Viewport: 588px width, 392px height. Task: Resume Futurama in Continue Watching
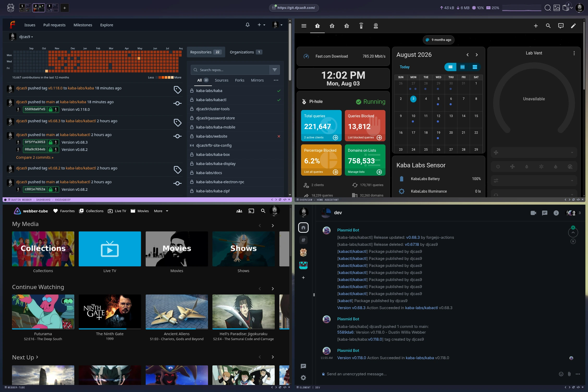point(43,312)
